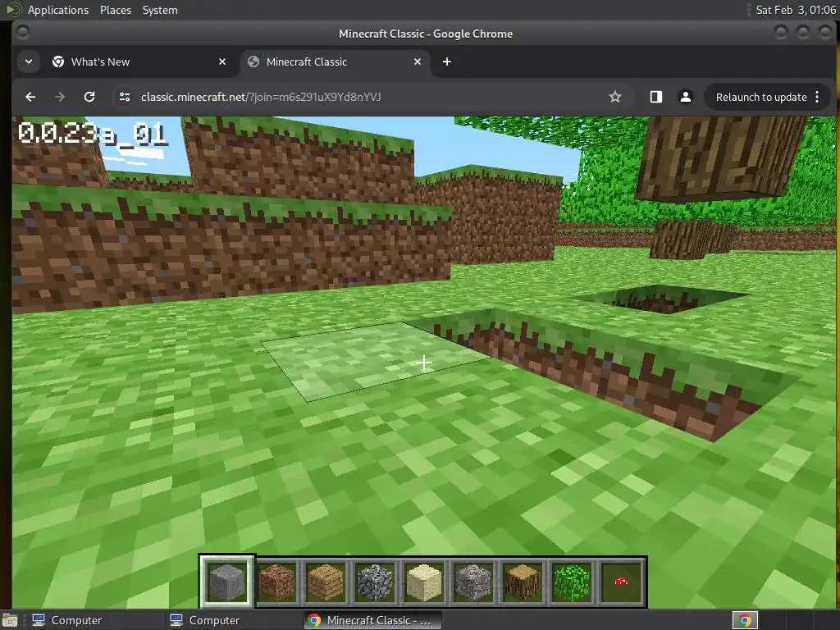Select the red mushroom in hotbar

click(x=621, y=582)
